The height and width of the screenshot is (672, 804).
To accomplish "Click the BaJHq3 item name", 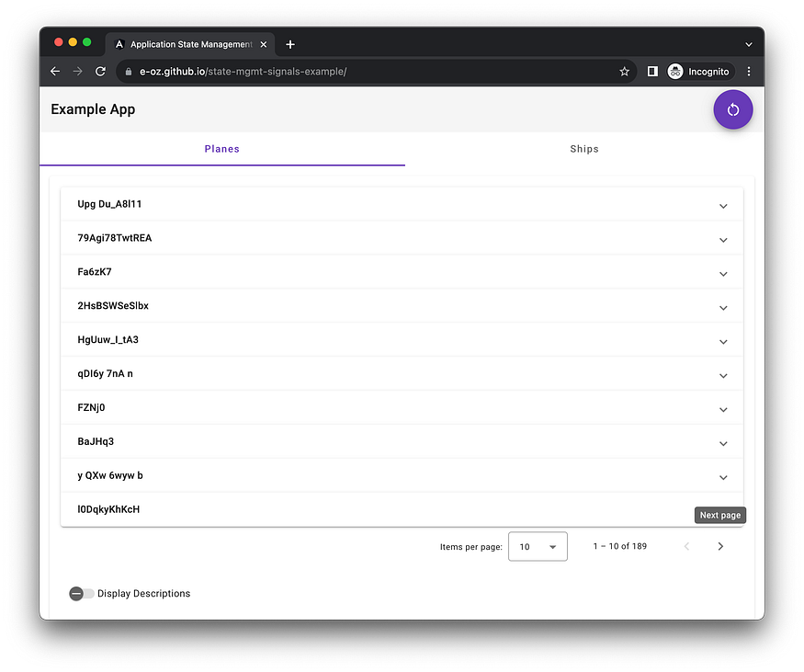I will click(96, 441).
